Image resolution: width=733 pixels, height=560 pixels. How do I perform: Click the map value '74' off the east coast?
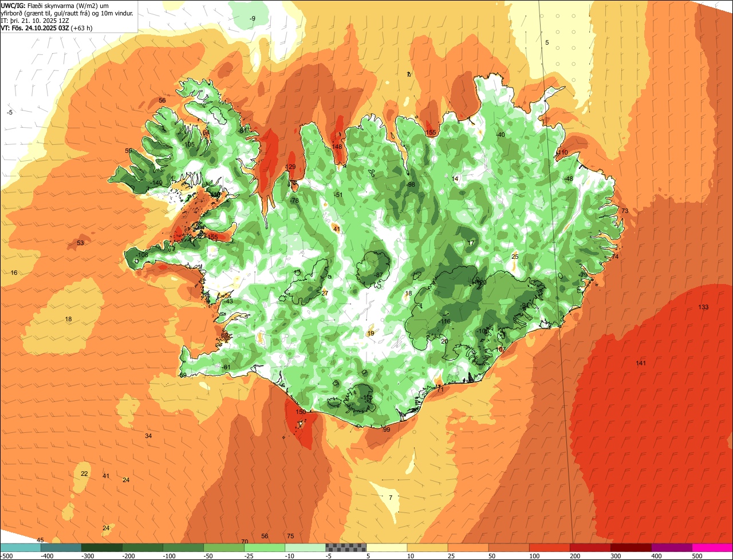(x=615, y=257)
